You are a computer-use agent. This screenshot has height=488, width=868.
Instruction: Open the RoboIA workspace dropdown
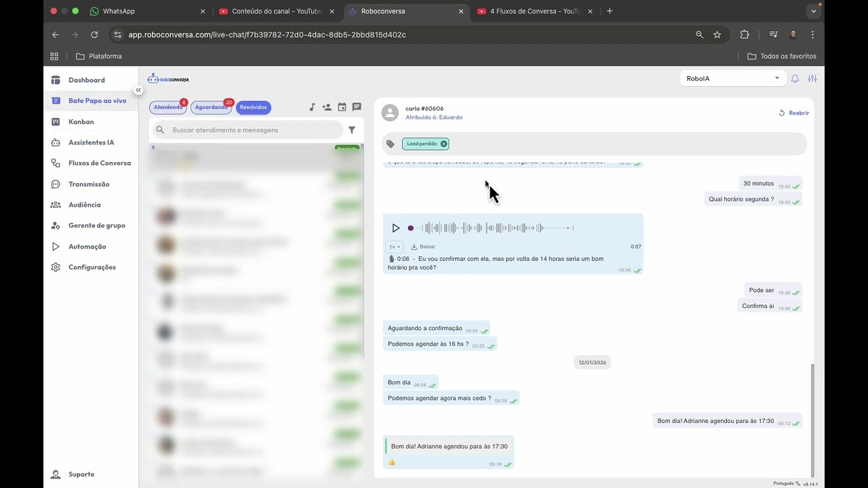(732, 79)
